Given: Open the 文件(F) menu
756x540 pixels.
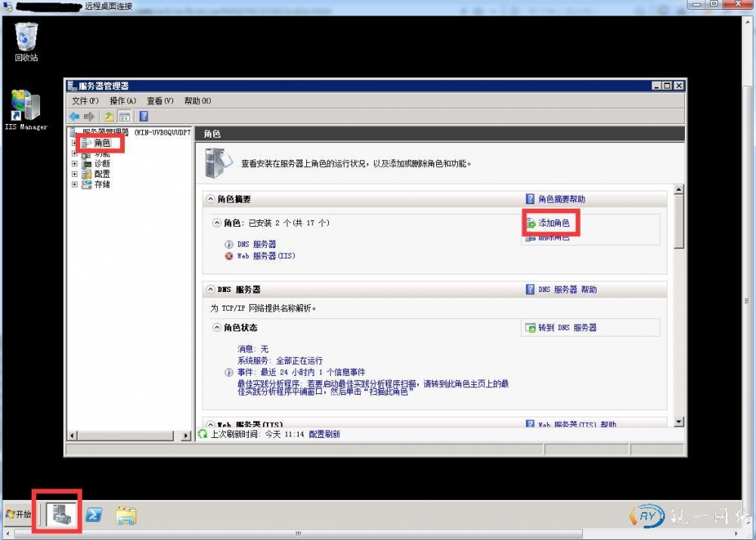Looking at the screenshot, I should (x=85, y=101).
